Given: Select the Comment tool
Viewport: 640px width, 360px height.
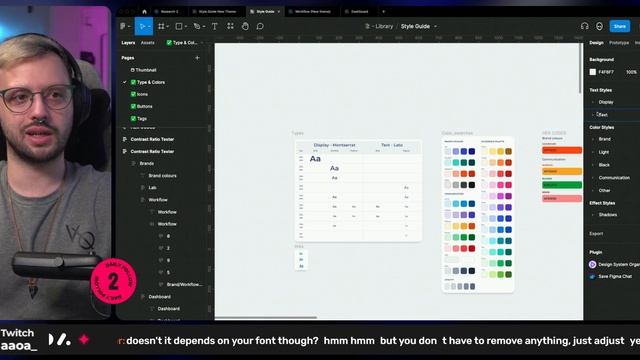Looking at the screenshot, I should (x=260, y=26).
